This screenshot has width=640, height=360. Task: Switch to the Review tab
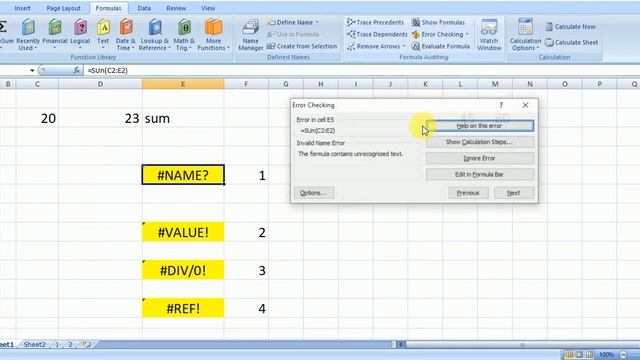[x=176, y=8]
